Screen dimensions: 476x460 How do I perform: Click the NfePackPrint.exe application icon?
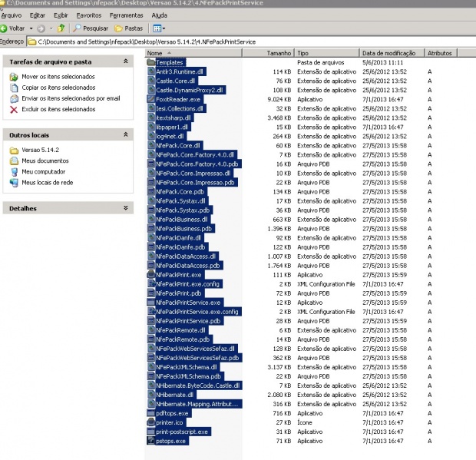(150, 274)
